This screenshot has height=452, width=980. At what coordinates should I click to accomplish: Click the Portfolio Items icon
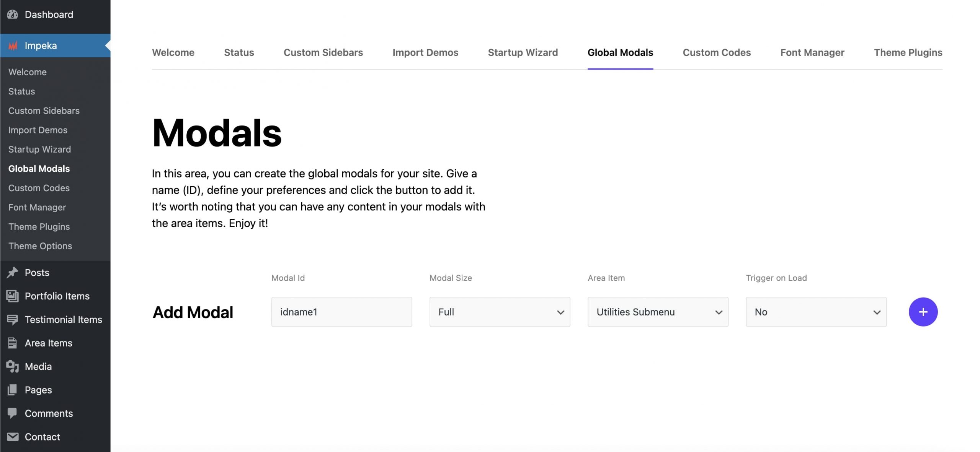[x=12, y=296]
